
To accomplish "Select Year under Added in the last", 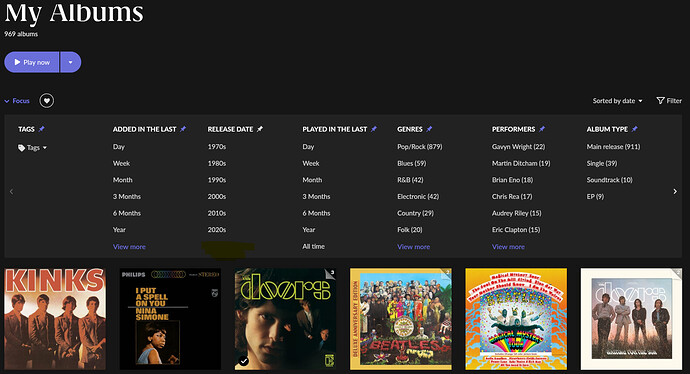I will pos(119,230).
